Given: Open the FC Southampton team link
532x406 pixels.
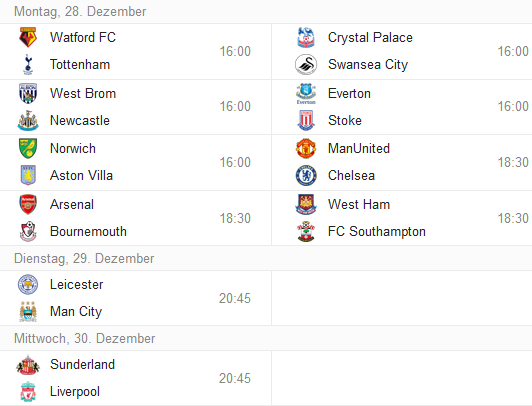Looking at the screenshot, I should click(x=377, y=232).
